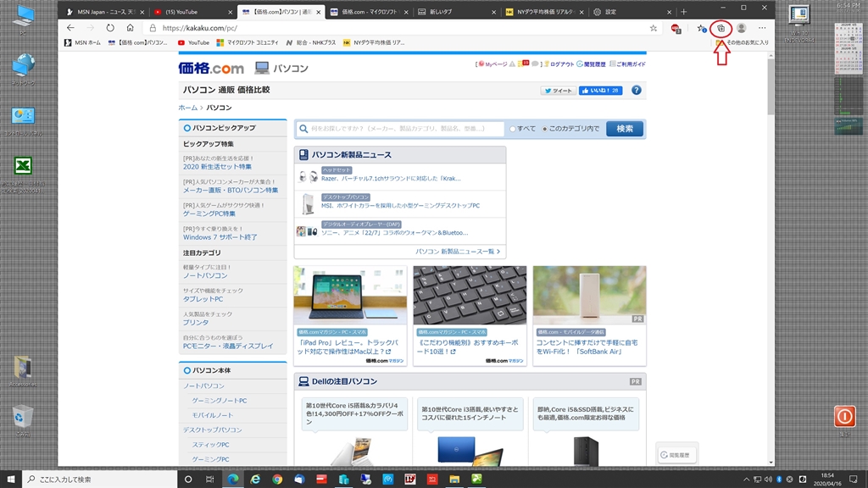Click the red power button desktop gadget

845,416
